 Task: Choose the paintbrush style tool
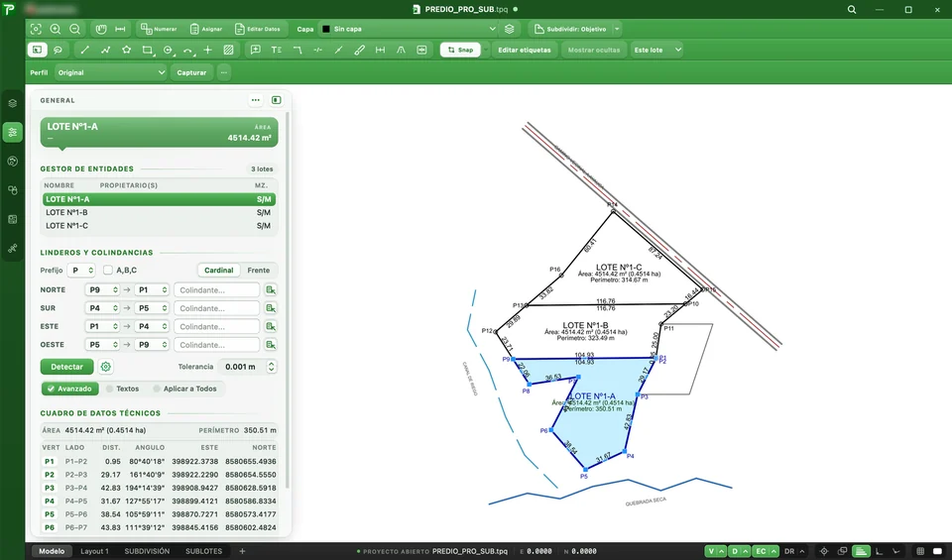click(359, 50)
